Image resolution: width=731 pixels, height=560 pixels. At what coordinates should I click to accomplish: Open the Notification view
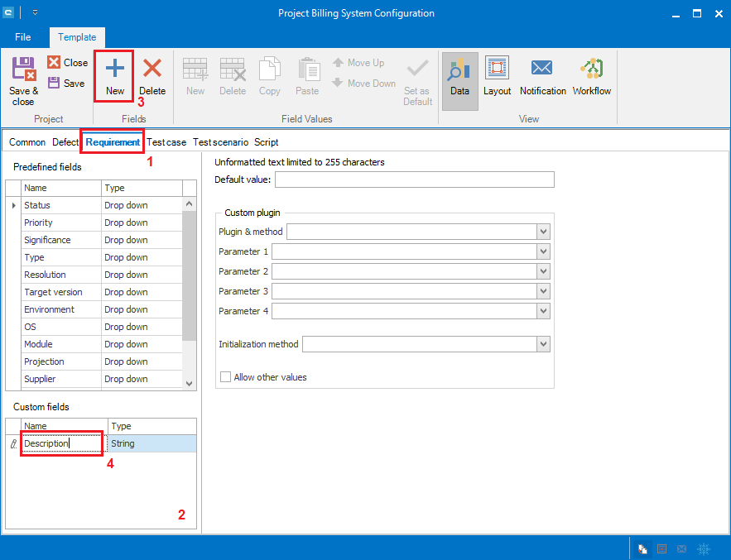coord(542,69)
